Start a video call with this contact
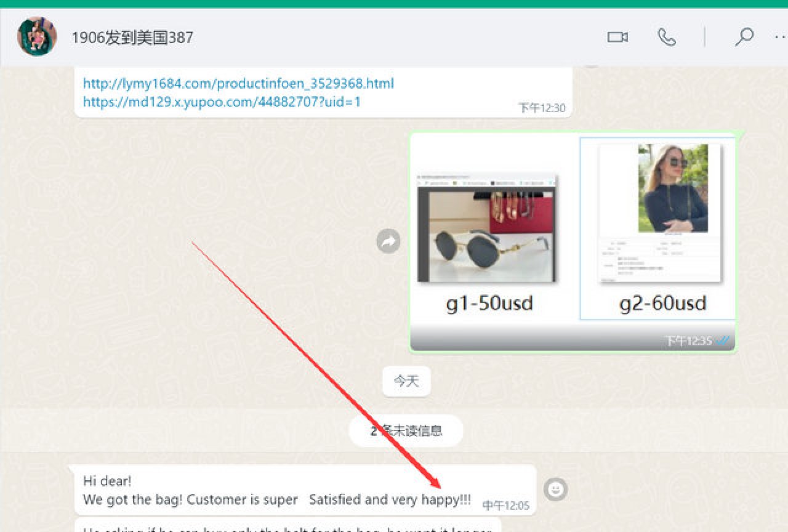 click(x=617, y=38)
